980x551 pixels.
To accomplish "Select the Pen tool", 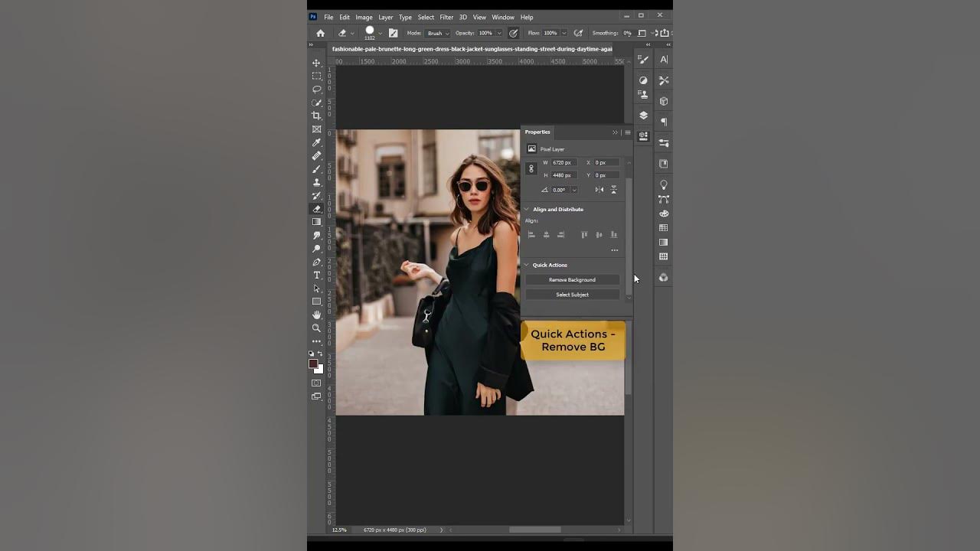I will pos(316,262).
